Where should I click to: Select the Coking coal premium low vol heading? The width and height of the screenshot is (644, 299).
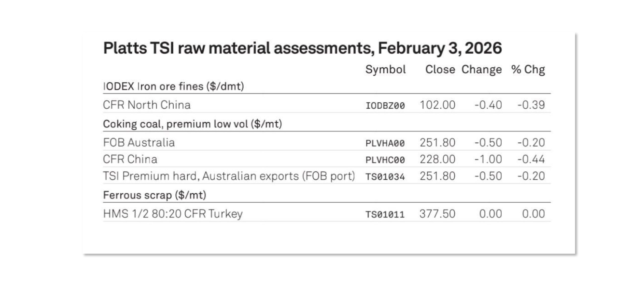[x=192, y=124]
